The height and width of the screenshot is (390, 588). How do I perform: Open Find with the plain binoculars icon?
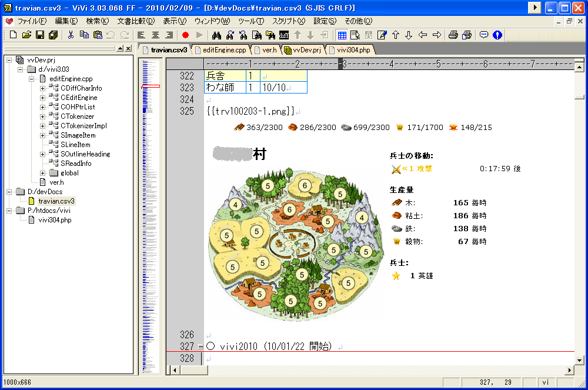[x=216, y=35]
